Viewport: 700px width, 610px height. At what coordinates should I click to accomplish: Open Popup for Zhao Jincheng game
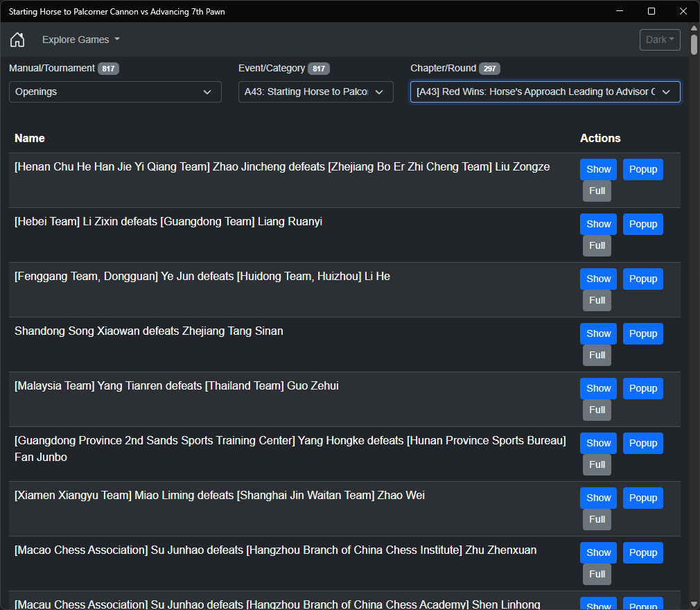coord(643,170)
